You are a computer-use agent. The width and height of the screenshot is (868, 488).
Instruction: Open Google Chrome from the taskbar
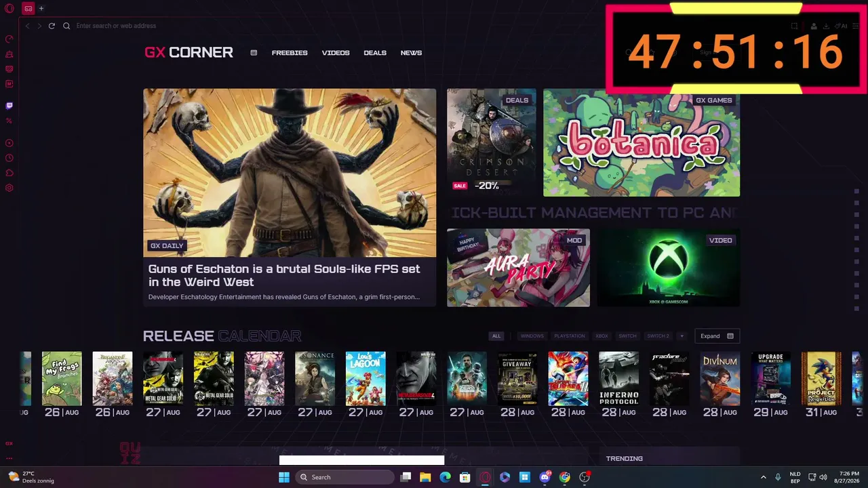coord(564,477)
